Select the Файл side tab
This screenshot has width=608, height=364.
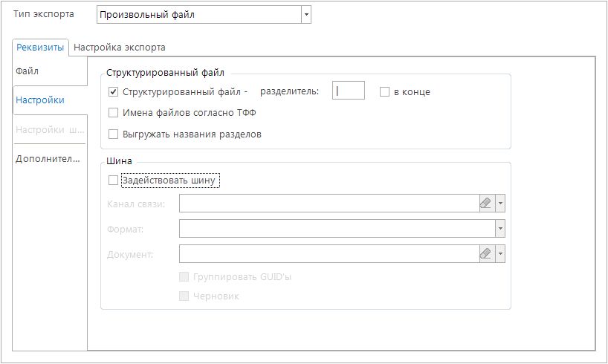28,71
